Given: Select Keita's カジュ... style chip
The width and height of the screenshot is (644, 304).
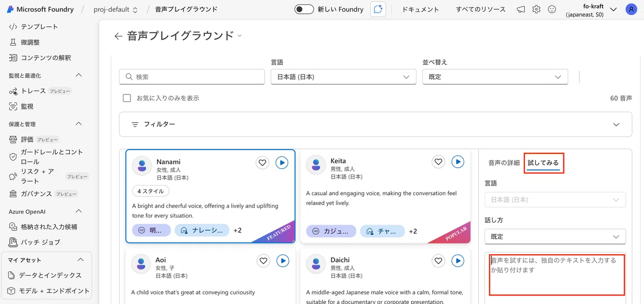Looking at the screenshot, I should pos(331,231).
